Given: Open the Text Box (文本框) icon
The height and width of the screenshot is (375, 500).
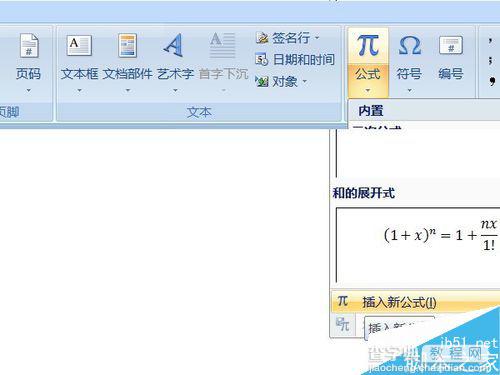Looking at the screenshot, I should pyautogui.click(x=79, y=45).
